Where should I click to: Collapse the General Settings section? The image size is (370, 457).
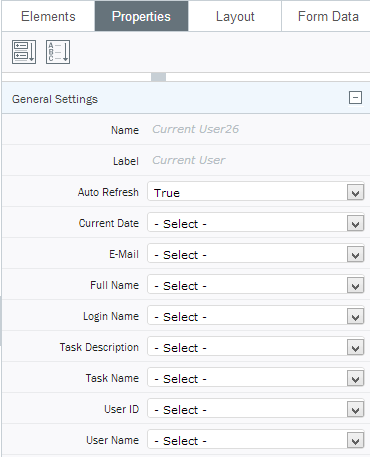[x=355, y=98]
